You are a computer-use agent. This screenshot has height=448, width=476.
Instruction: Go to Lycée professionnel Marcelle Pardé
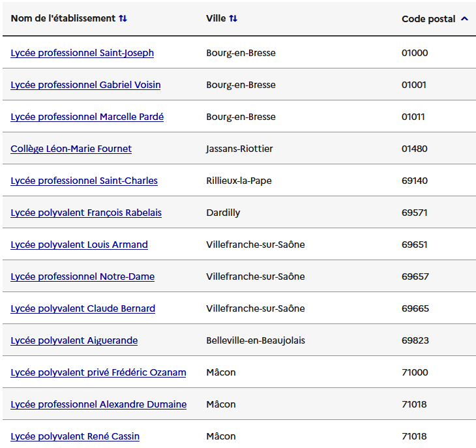pyautogui.click(x=87, y=117)
